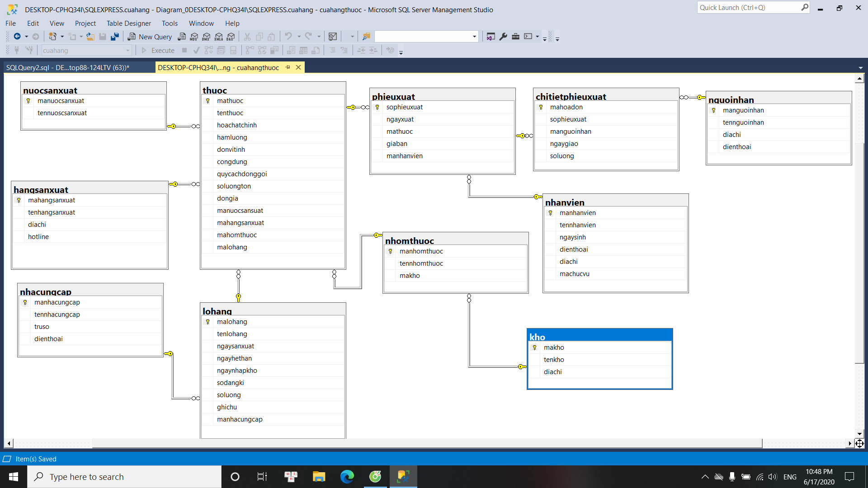Open the Table Designer menu
The height and width of the screenshot is (488, 868).
coord(128,23)
